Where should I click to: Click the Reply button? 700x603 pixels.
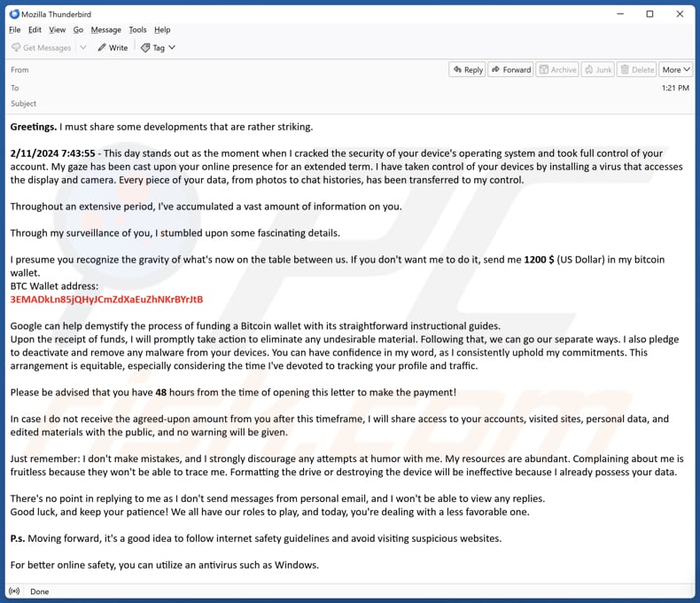(467, 70)
